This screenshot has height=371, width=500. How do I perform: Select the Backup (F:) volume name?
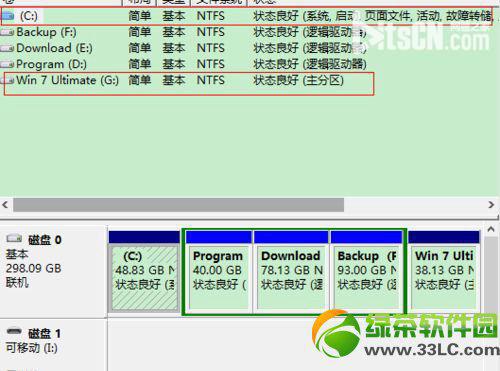tap(46, 32)
